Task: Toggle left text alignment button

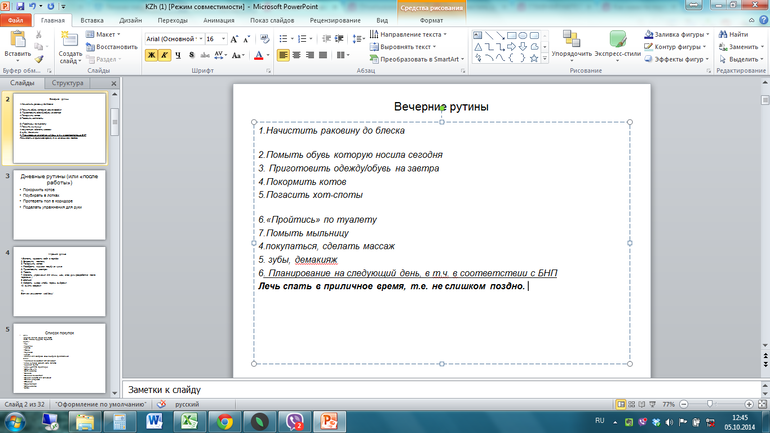Action: pos(283,55)
